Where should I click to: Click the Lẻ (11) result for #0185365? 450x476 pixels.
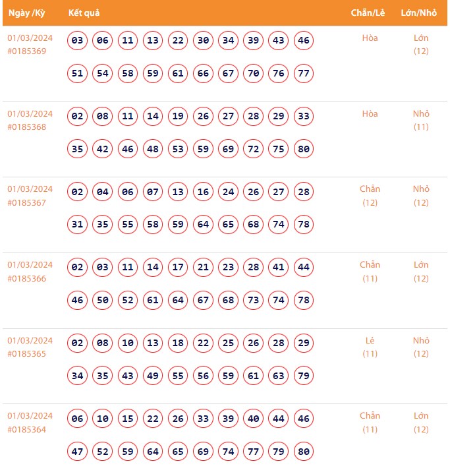pos(370,347)
